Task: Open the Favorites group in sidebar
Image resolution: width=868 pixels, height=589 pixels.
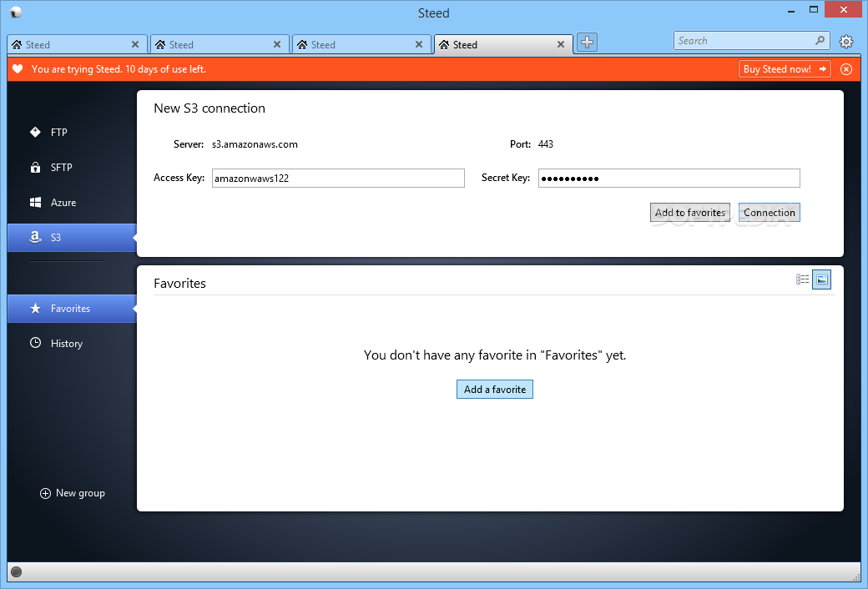Action: pyautogui.click(x=72, y=309)
